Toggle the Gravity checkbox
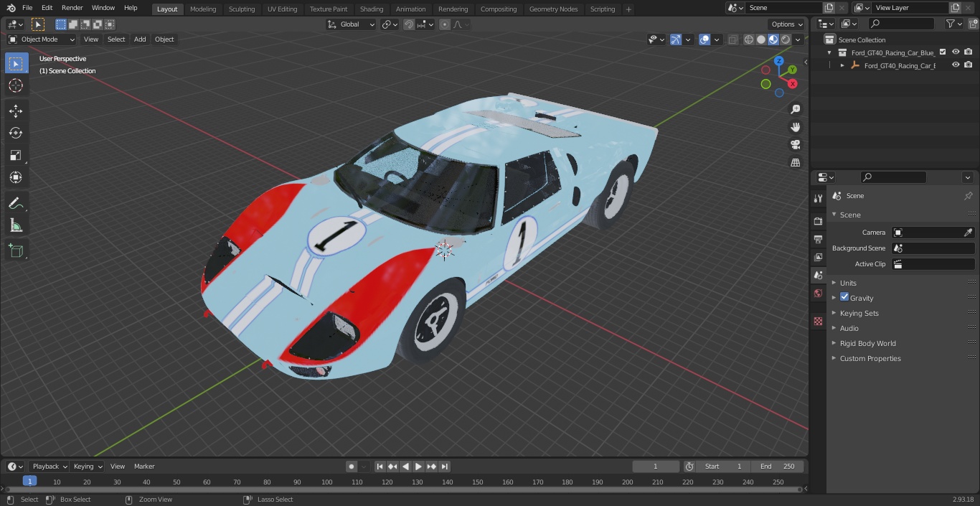 click(844, 297)
